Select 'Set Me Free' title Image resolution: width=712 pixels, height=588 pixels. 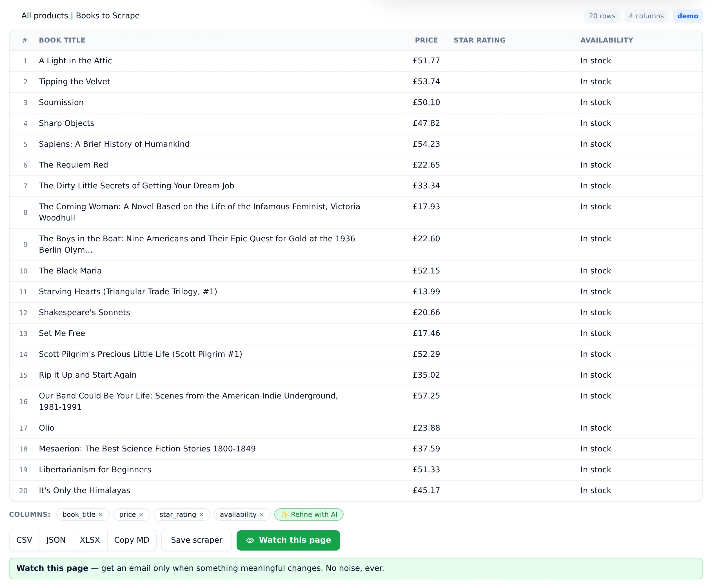[x=62, y=333]
